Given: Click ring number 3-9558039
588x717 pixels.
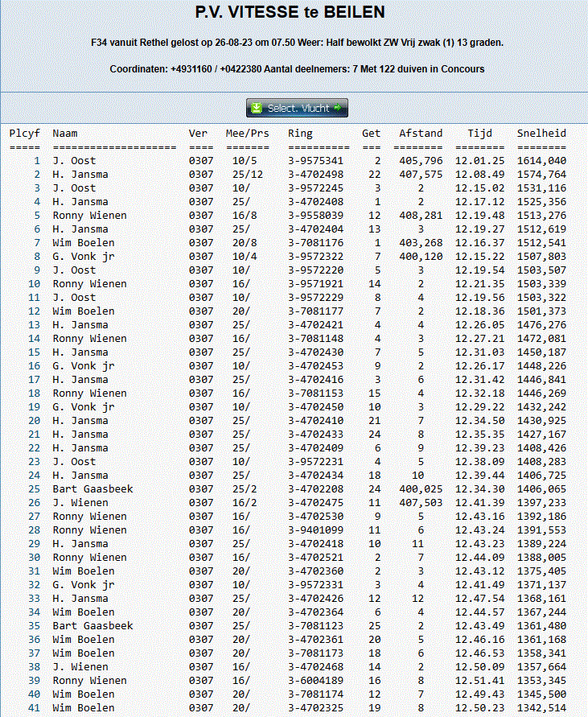Looking at the screenshot, I should [x=315, y=216].
